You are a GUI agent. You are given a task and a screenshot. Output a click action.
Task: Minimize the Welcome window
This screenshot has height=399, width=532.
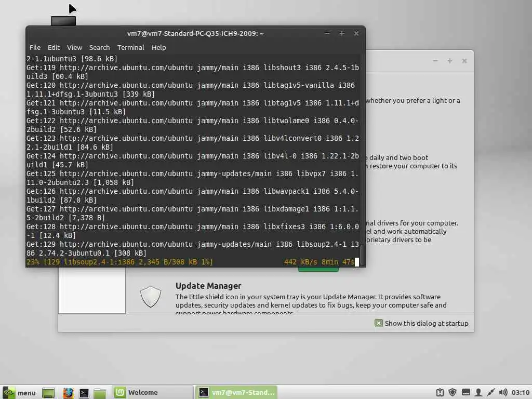[435, 61]
